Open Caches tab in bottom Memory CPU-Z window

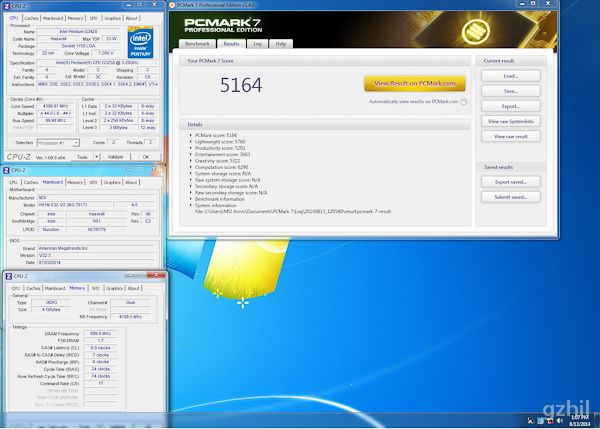33,288
